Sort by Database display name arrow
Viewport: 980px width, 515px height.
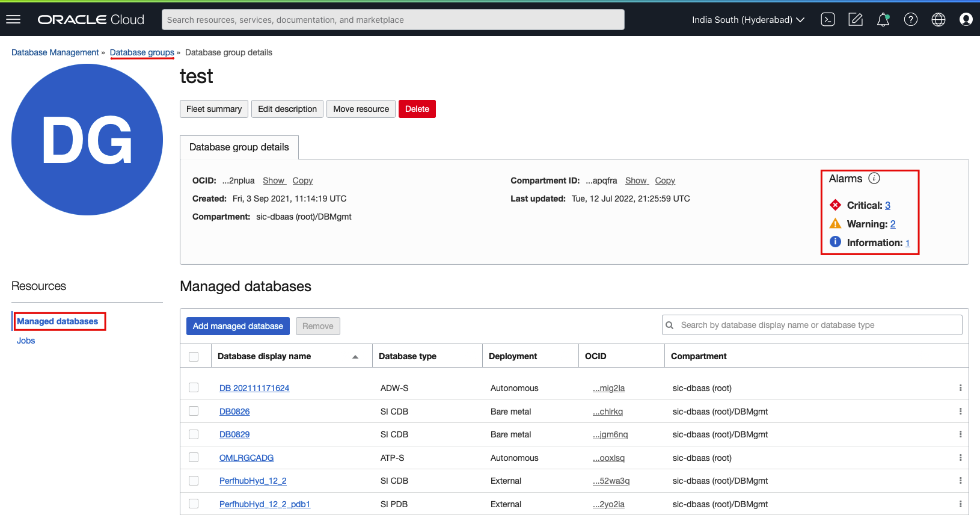point(355,357)
